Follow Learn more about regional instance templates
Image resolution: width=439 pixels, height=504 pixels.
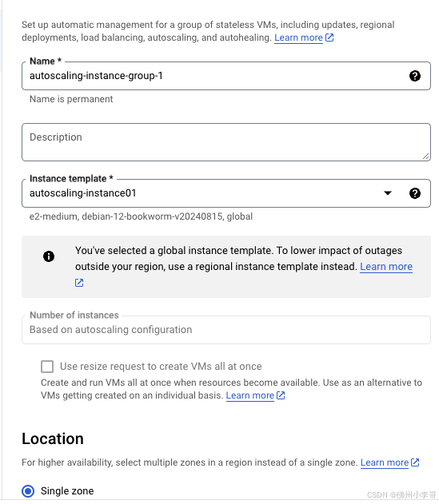point(386,267)
